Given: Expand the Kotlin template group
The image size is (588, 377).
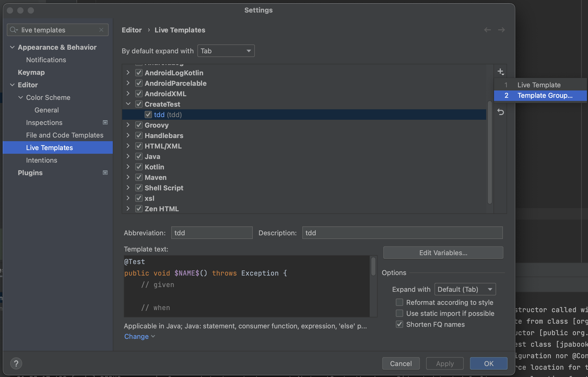Looking at the screenshot, I should 128,167.
